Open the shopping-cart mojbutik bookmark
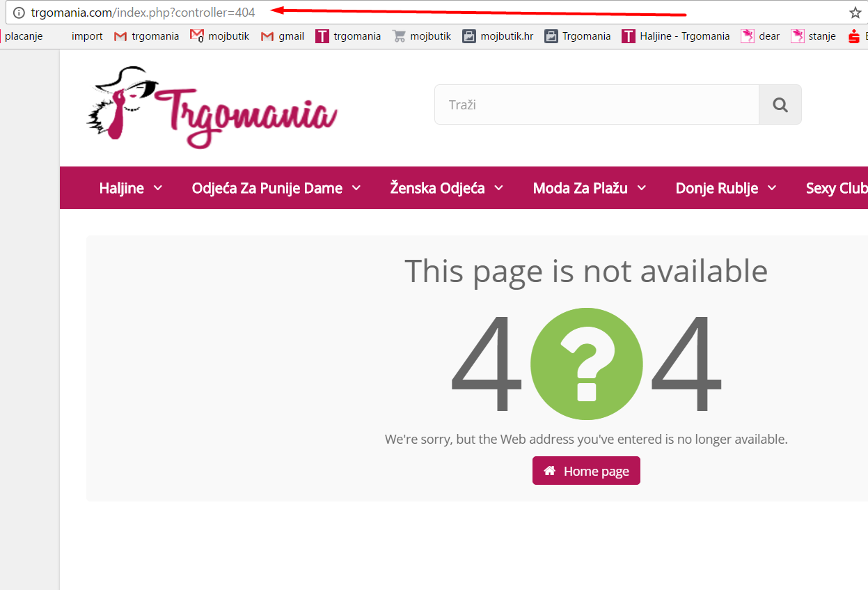The height and width of the screenshot is (590, 868). click(x=422, y=36)
